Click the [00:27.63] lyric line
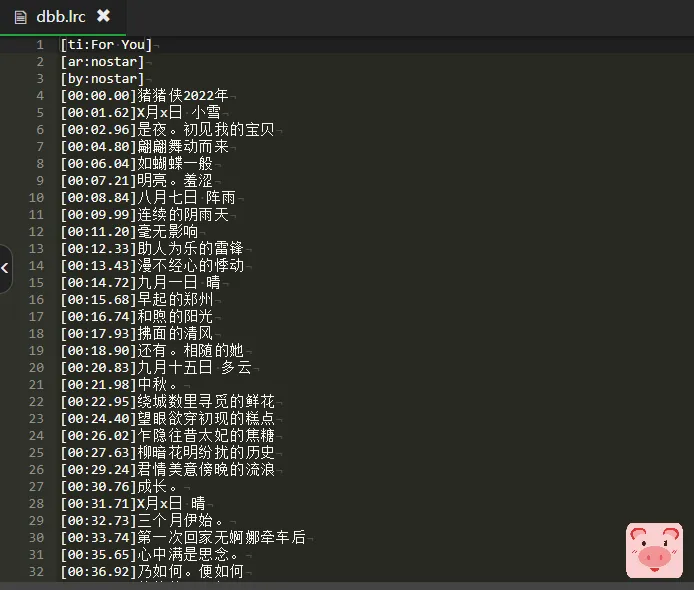This screenshot has height=590, width=694. (x=167, y=452)
